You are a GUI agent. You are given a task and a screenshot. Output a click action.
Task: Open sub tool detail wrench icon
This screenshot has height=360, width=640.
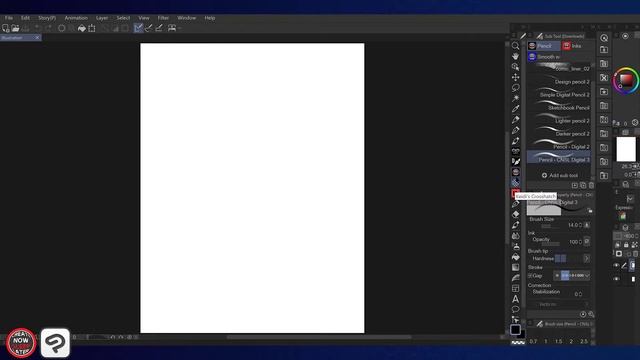pyautogui.click(x=591, y=314)
